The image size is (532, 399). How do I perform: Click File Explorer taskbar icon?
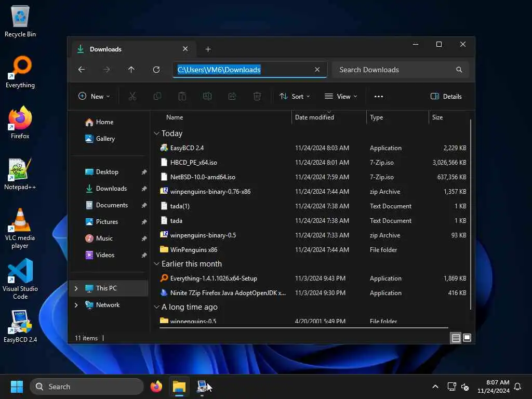(x=179, y=387)
